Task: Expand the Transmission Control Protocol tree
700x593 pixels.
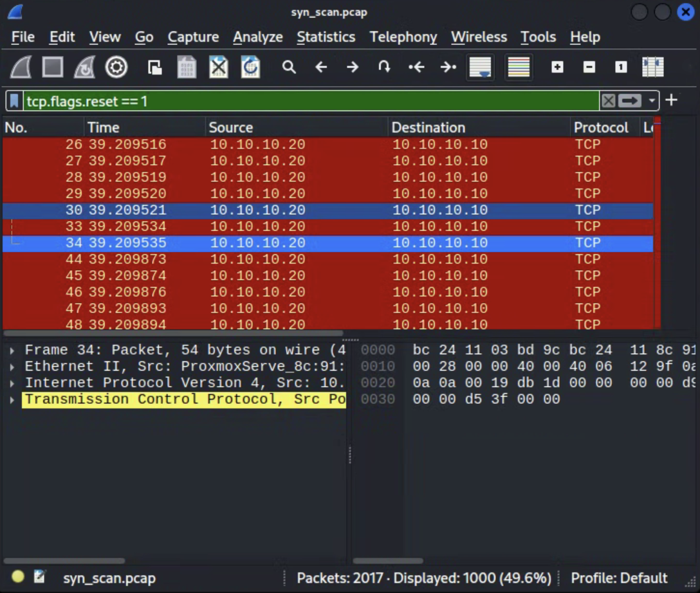Action: pyautogui.click(x=12, y=399)
